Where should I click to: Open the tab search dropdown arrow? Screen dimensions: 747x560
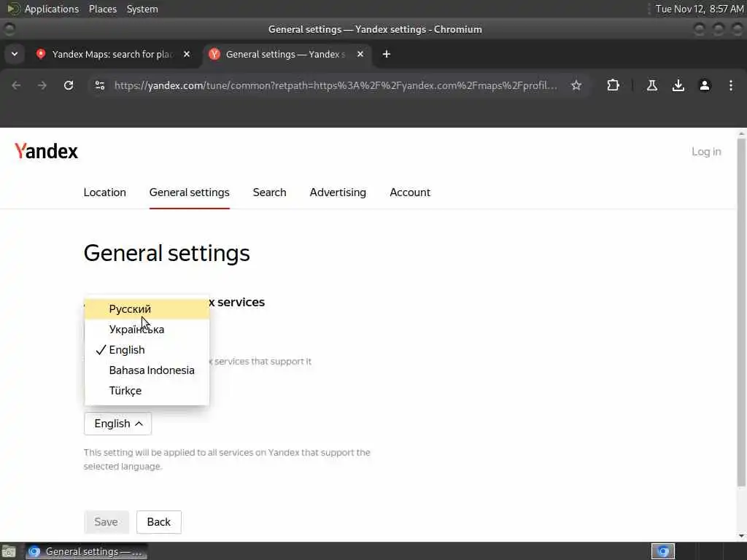tap(15, 54)
